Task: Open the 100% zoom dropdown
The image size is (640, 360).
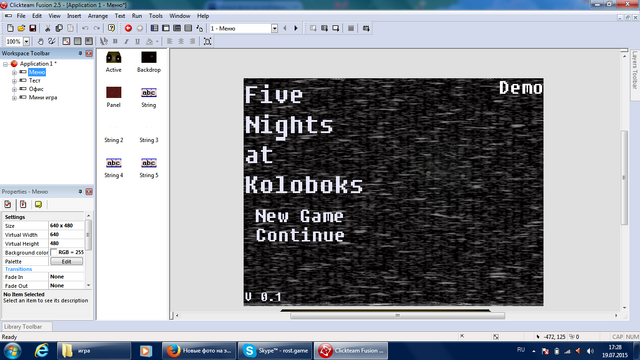Action: (x=26, y=41)
